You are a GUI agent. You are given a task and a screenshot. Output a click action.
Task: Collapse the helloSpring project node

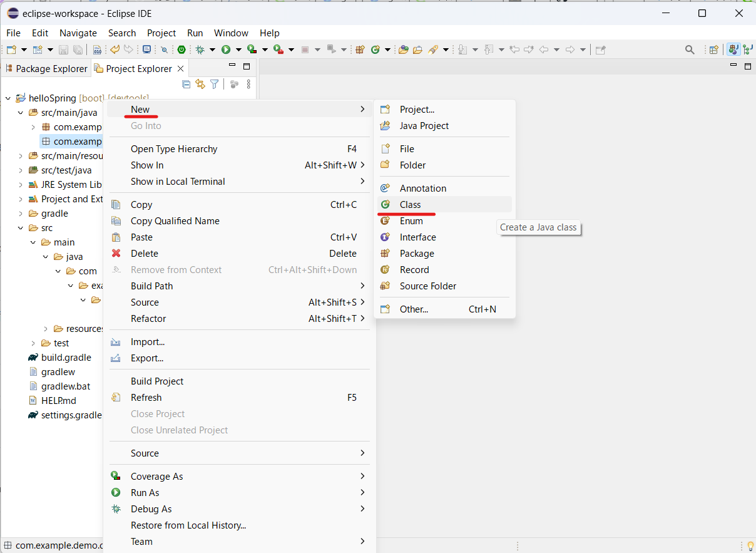pos(8,98)
